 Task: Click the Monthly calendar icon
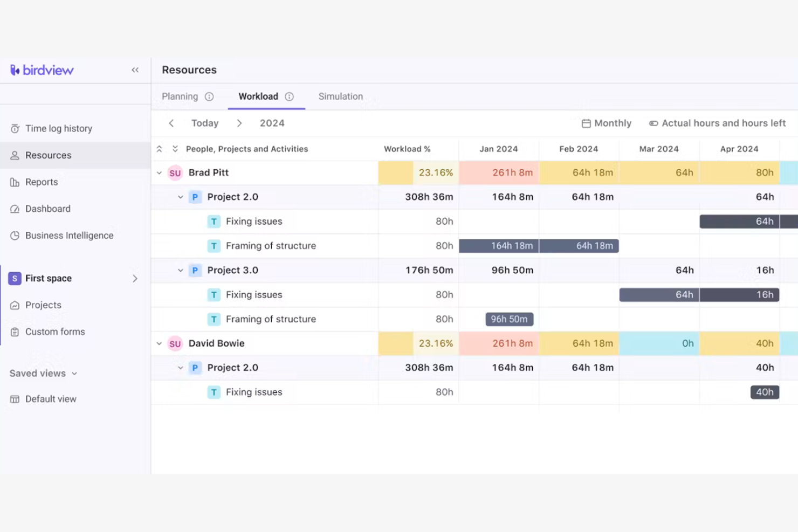coord(586,123)
